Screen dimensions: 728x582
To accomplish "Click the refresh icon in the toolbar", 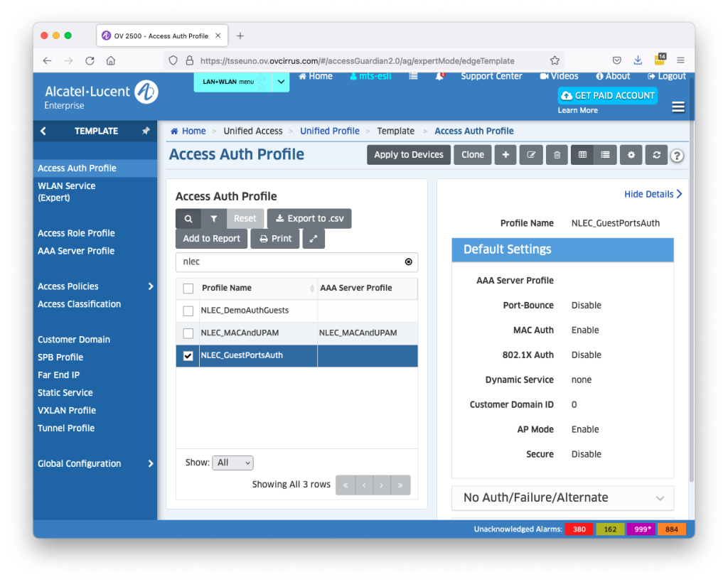I will (656, 155).
